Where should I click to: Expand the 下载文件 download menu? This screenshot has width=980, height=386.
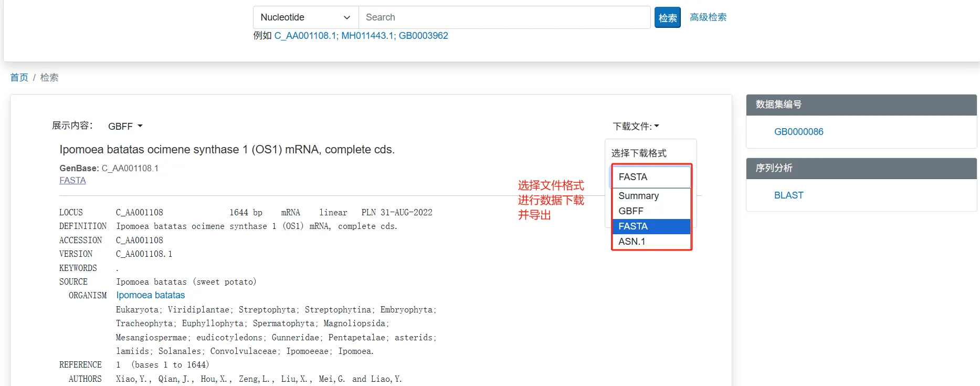coord(636,127)
